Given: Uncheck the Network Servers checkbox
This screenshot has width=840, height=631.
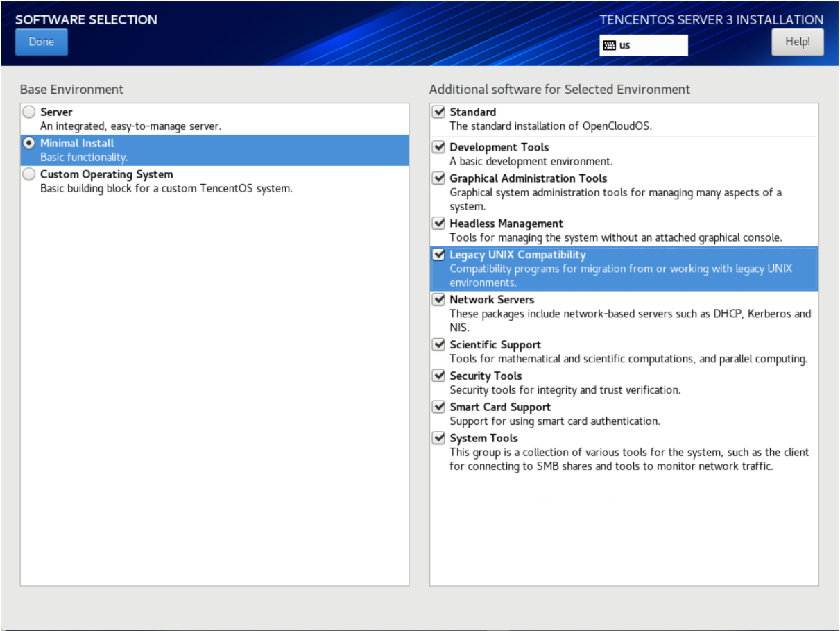Looking at the screenshot, I should point(438,300).
